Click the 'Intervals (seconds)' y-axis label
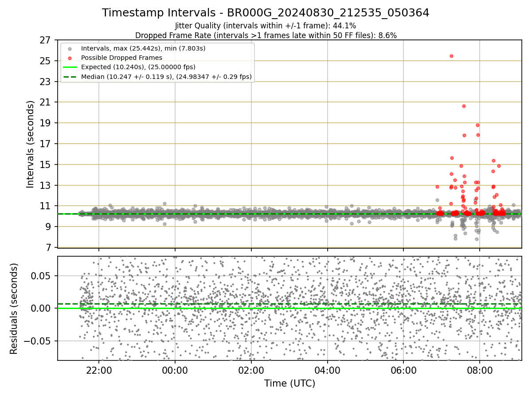The height and width of the screenshot is (399, 532). 30,144
